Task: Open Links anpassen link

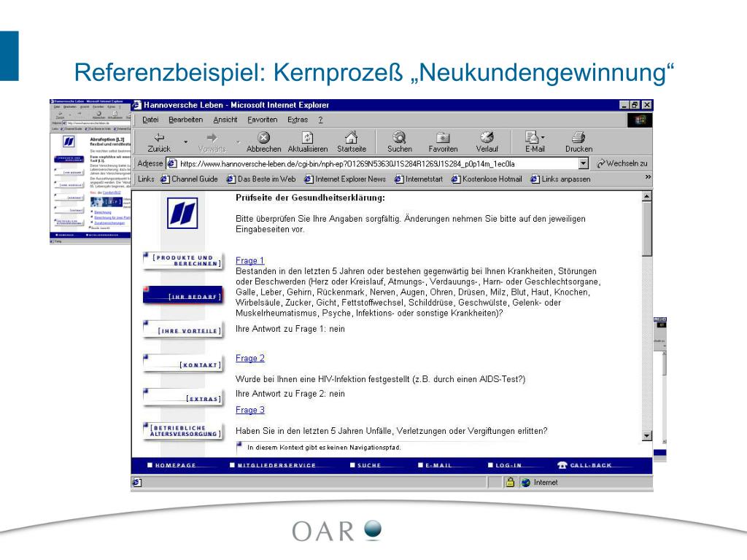Action: [560, 179]
